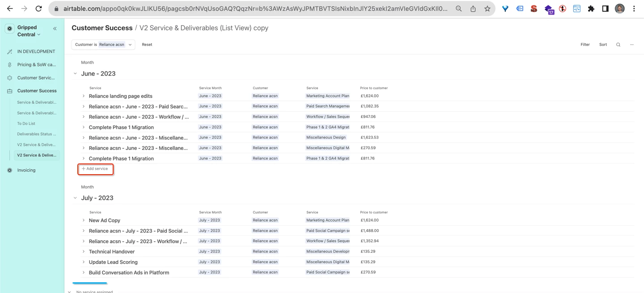Open the To Do List page

[x=26, y=123]
